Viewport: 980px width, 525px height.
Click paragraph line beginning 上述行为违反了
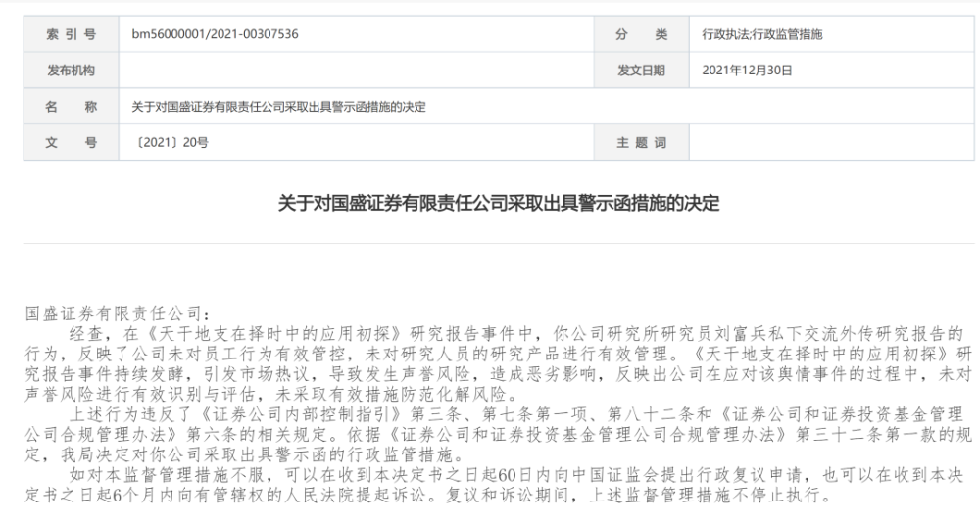tap(516, 413)
